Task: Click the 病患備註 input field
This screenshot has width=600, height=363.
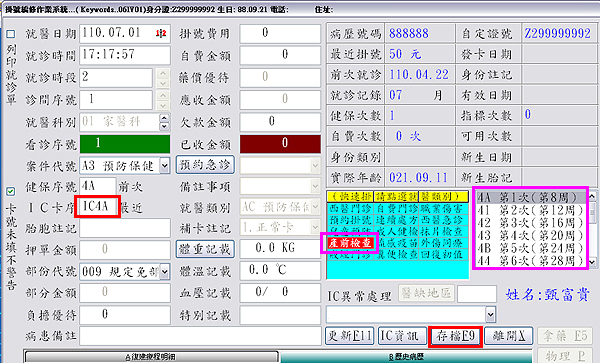Action: (x=201, y=336)
